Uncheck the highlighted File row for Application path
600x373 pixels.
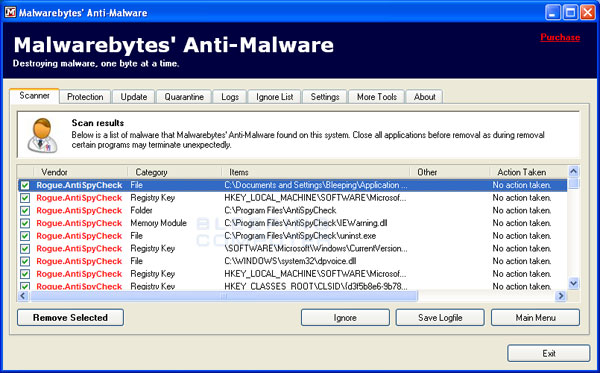pyautogui.click(x=25, y=185)
